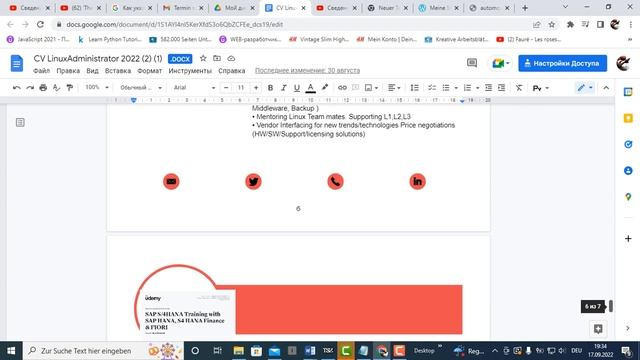Open the text alignment dropdown
Image resolution: width=640 pixels, height=360 pixels.
pyautogui.click(x=394, y=88)
